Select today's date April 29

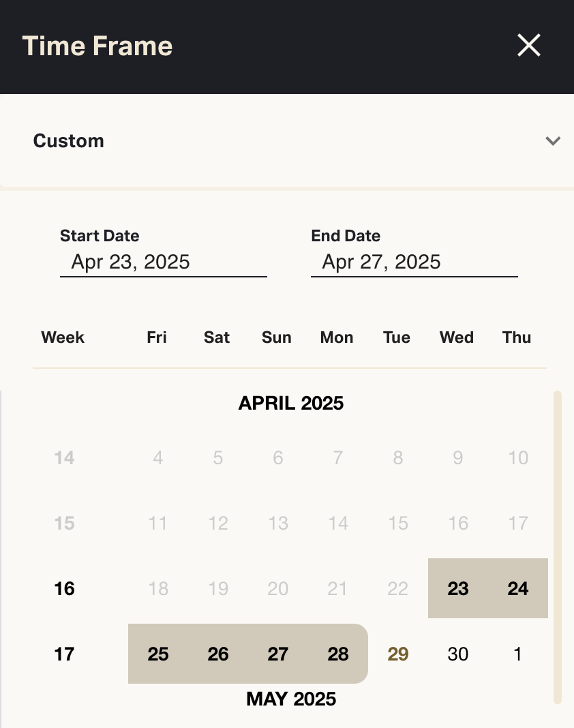click(x=398, y=654)
